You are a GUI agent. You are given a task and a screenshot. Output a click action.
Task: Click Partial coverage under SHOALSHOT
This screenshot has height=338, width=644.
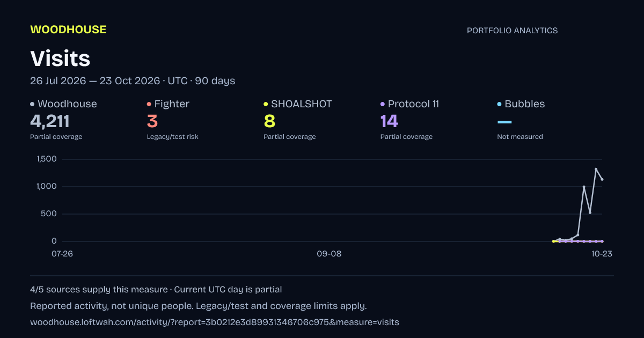coord(290,137)
